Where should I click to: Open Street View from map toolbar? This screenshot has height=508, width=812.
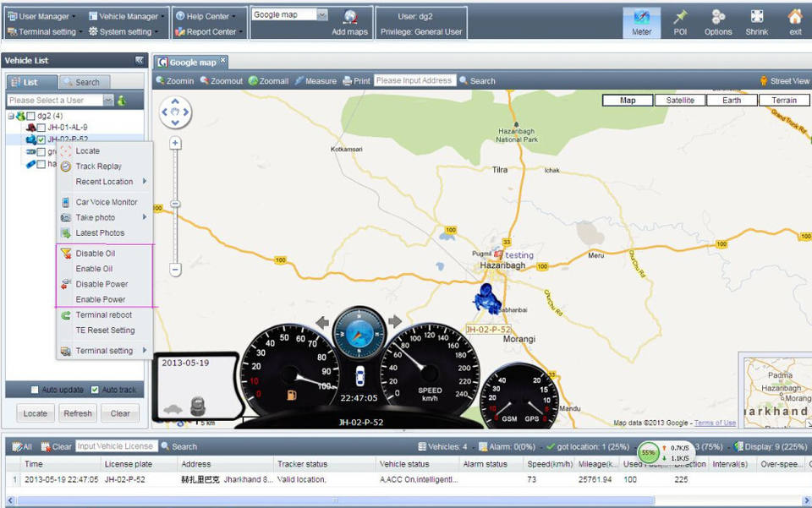tap(783, 81)
